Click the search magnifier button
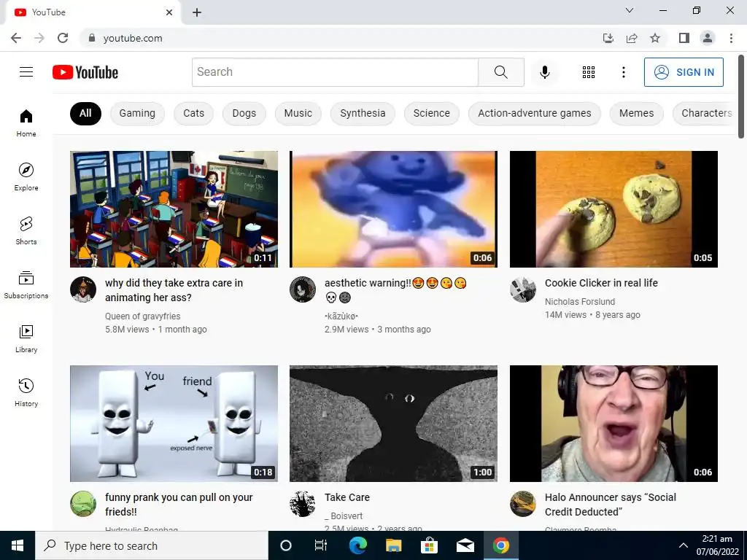This screenshot has height=560, width=747. point(500,72)
